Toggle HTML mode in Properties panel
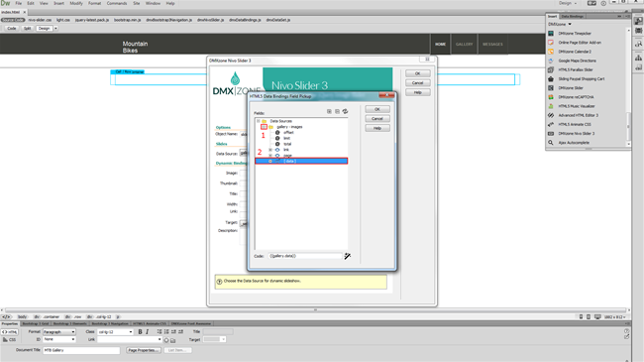The width and height of the screenshot is (644, 362). (10, 332)
